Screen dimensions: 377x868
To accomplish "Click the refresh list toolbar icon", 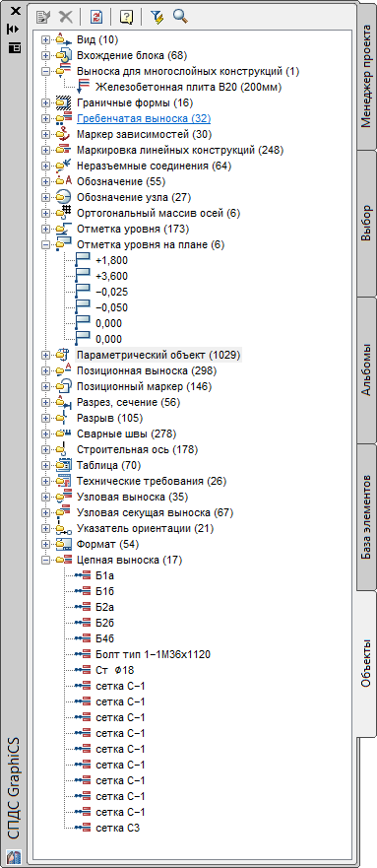I will click(x=96, y=17).
